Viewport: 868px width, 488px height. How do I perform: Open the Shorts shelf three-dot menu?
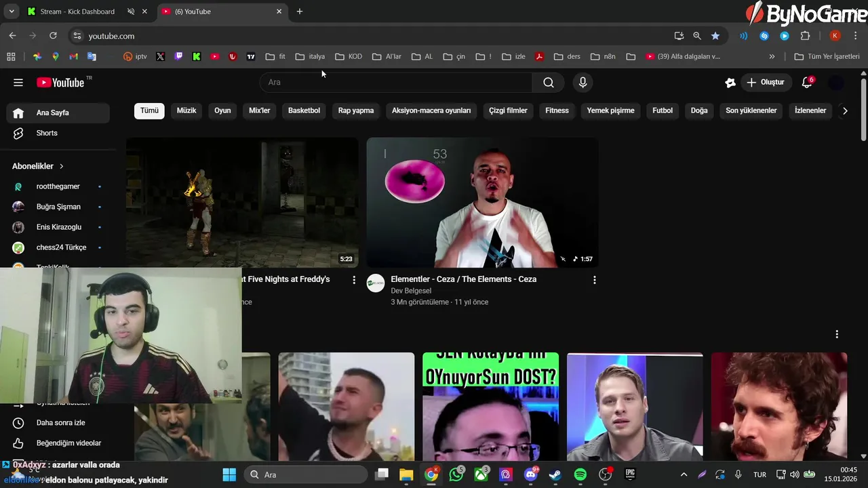[x=837, y=334]
